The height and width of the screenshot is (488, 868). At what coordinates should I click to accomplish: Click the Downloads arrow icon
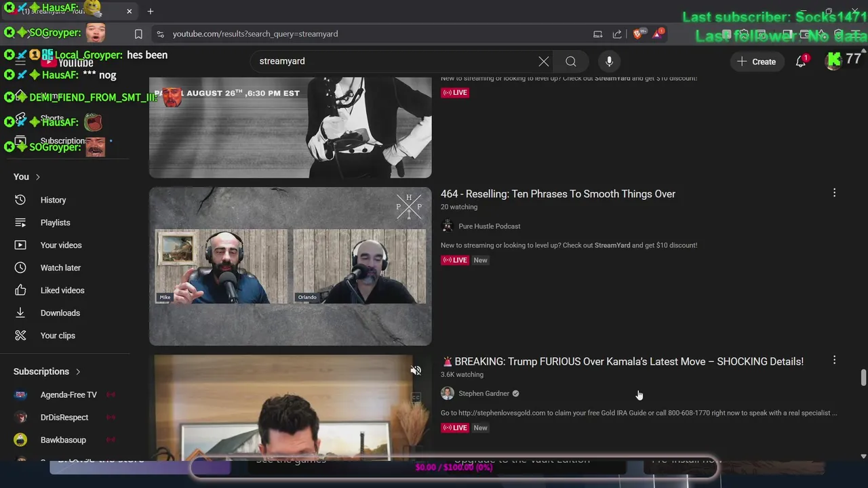pos(20,313)
